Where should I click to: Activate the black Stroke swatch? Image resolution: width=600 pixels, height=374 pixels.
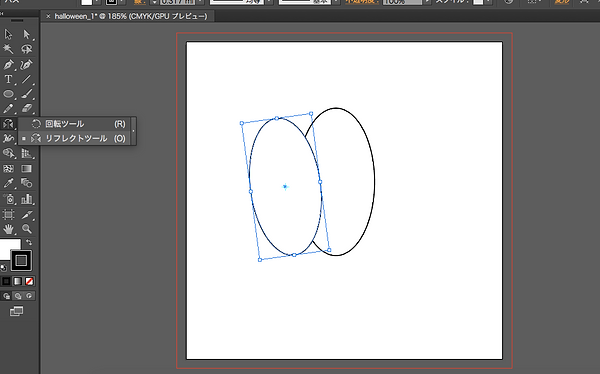click(x=21, y=260)
